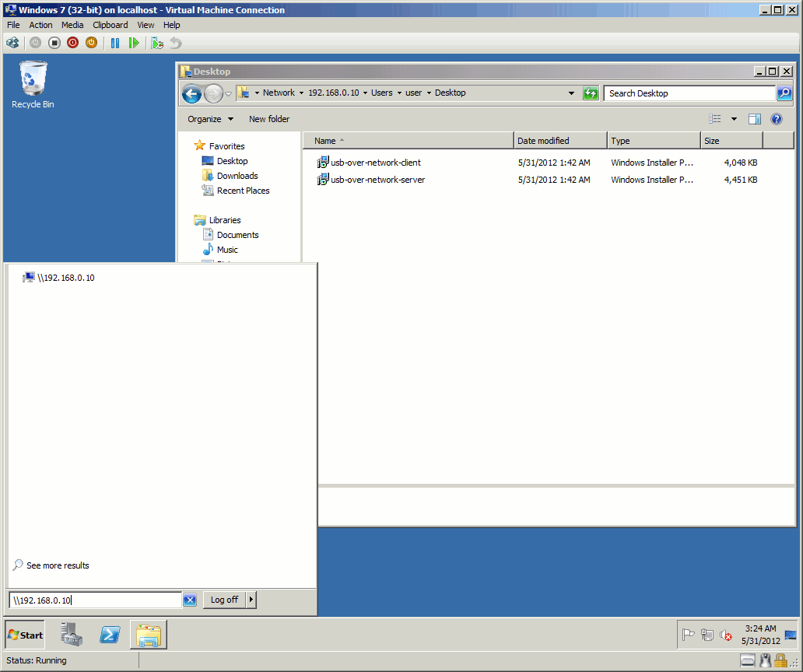Screen dimensions: 803x672
Task: Click the Explorer help icon
Action: coord(777,119)
